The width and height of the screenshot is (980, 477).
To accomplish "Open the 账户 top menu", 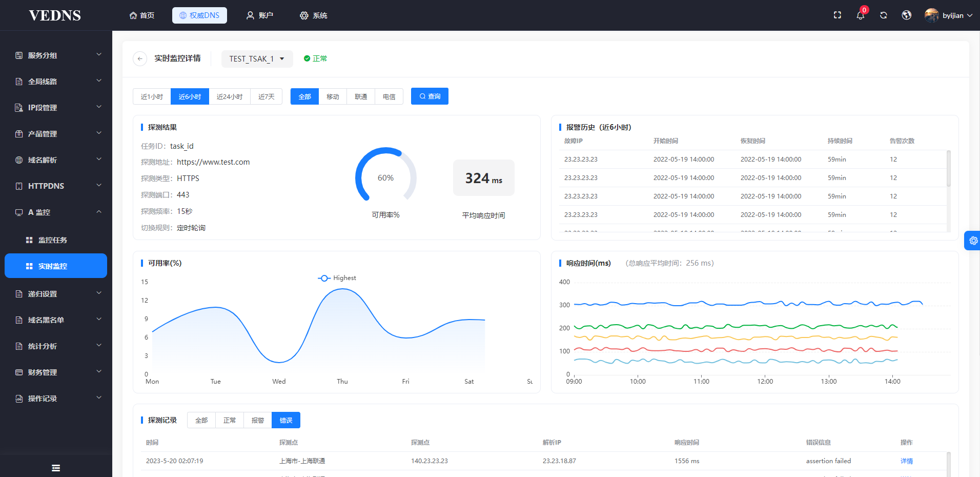I will click(x=260, y=15).
